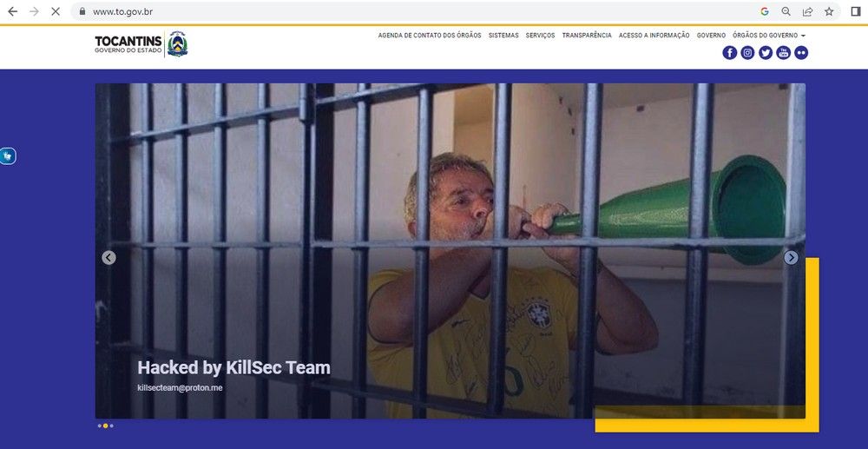The height and width of the screenshot is (449, 868).
Task: Go back with the browser back arrow
Action: point(12,11)
